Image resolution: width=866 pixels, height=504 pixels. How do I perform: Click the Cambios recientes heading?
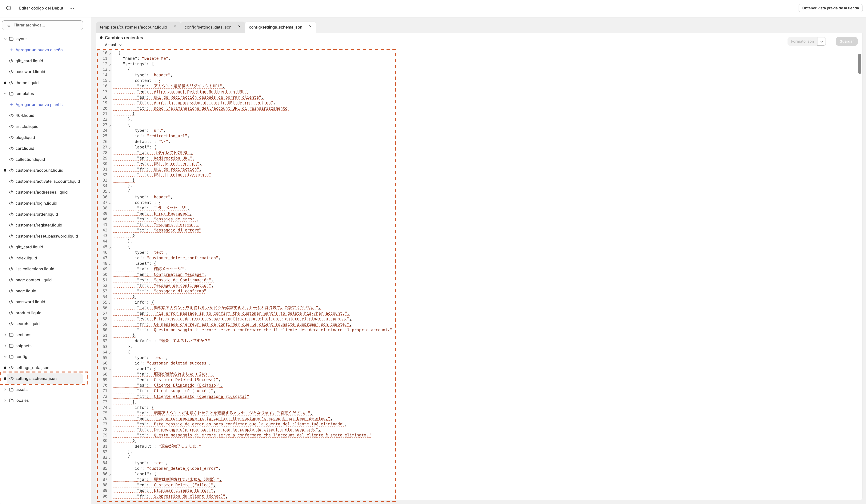click(x=124, y=38)
